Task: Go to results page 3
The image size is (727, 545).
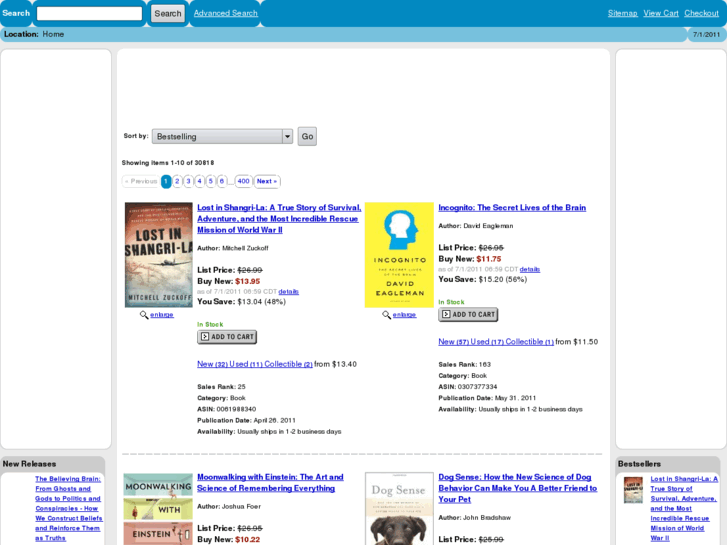Action: click(x=188, y=181)
